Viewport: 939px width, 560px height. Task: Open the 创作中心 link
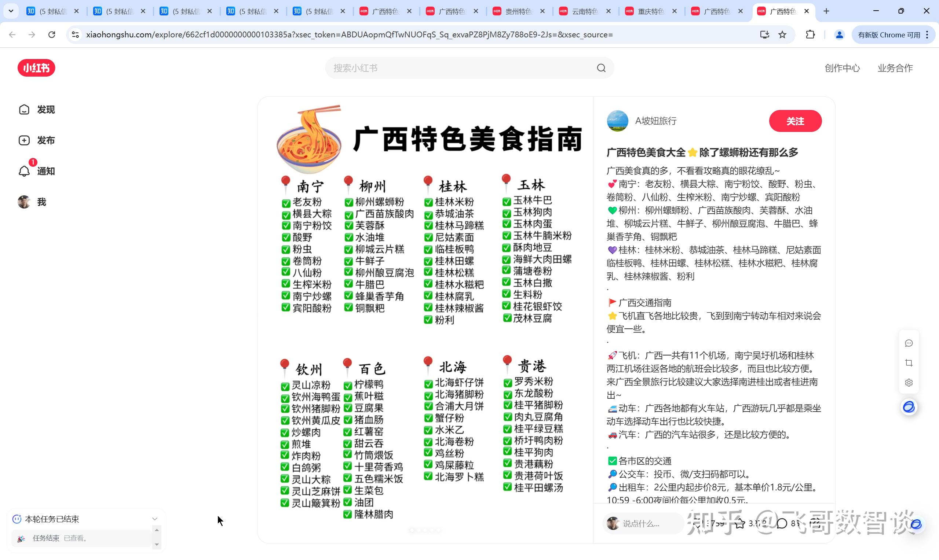pos(841,68)
